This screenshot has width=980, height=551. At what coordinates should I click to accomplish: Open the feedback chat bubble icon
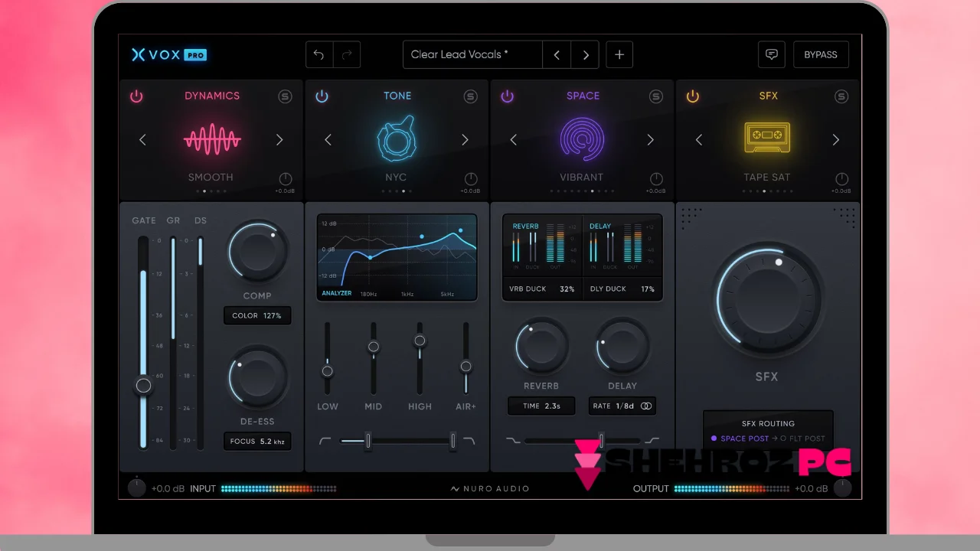(x=772, y=54)
